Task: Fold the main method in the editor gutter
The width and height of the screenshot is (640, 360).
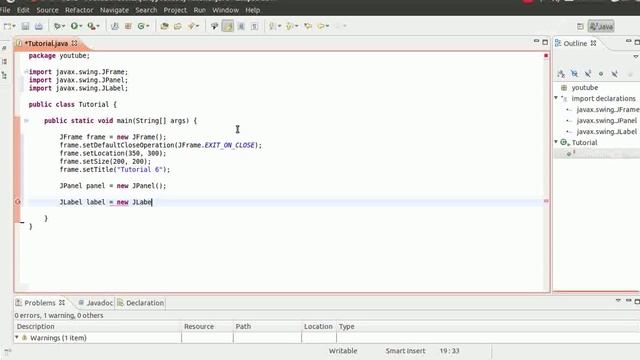Action: coord(26,120)
